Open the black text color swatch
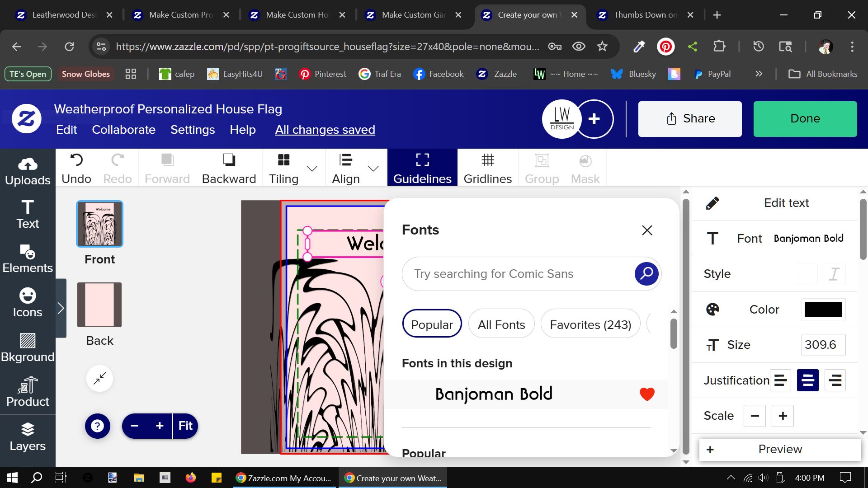 click(x=823, y=310)
